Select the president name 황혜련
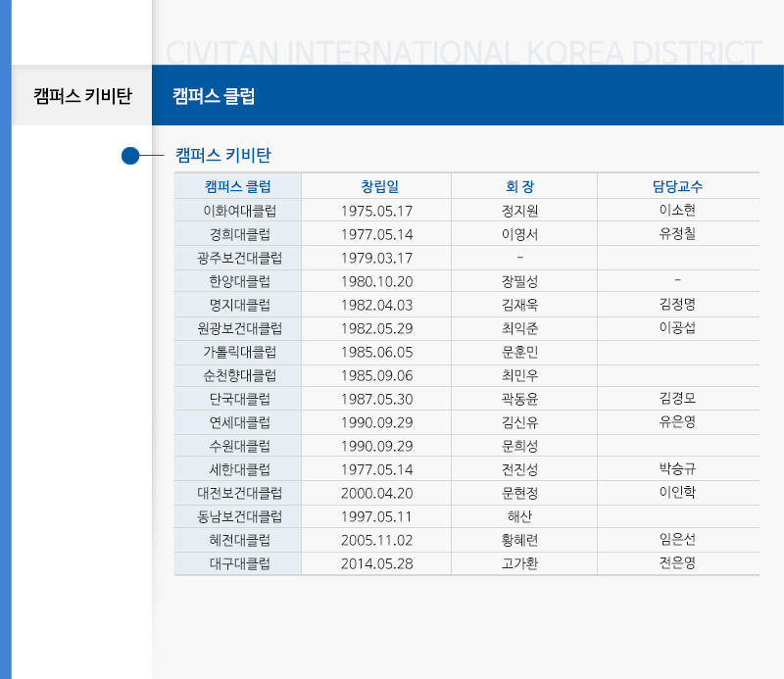This screenshot has height=679, width=784. 520,540
